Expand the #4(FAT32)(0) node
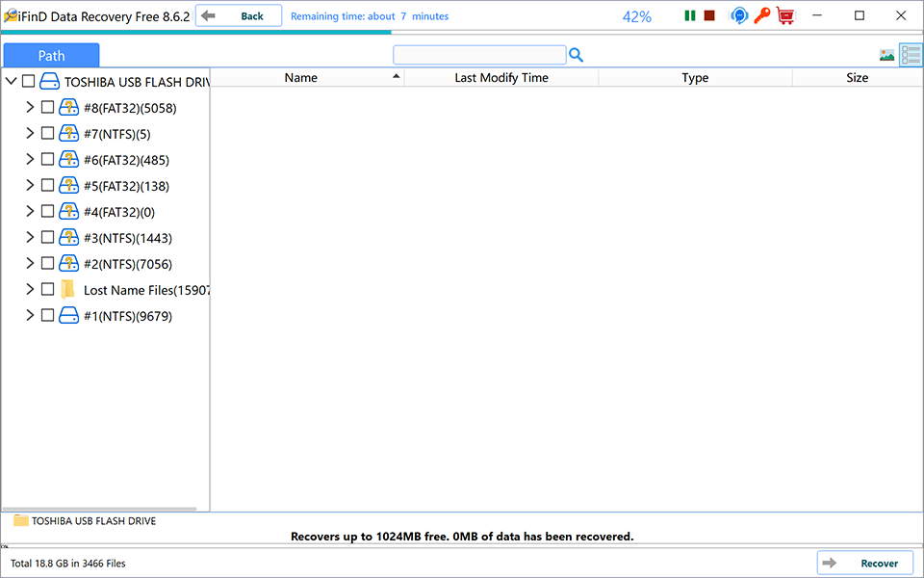The image size is (924, 578). click(x=30, y=211)
